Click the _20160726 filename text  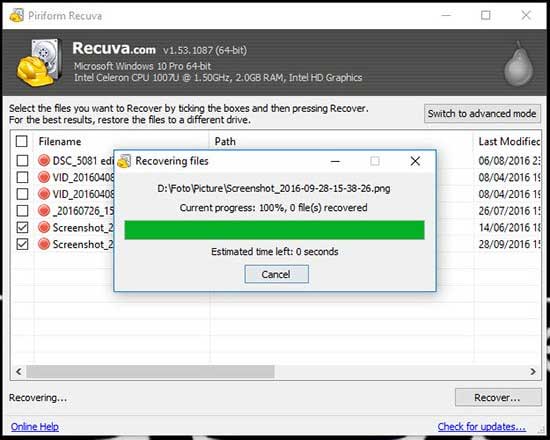point(83,211)
